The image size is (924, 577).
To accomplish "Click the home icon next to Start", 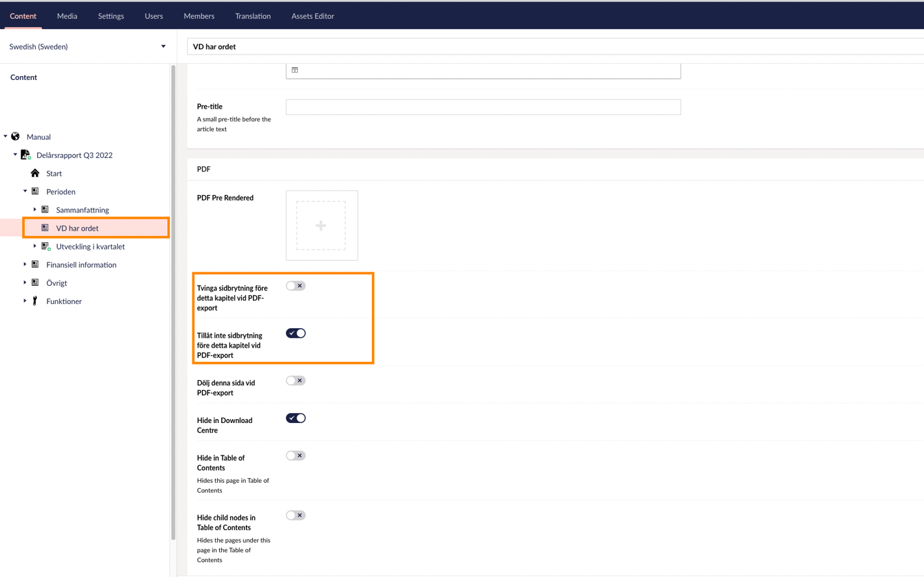I will tap(35, 173).
